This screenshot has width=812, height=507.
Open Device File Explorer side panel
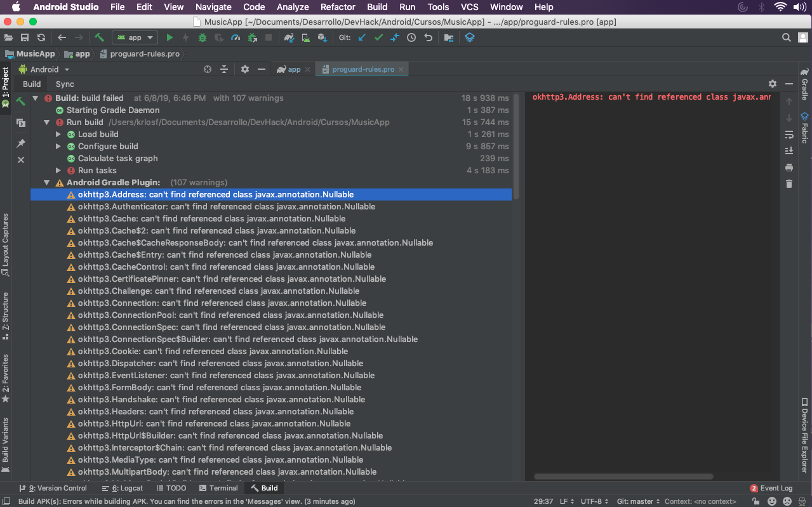tap(804, 435)
